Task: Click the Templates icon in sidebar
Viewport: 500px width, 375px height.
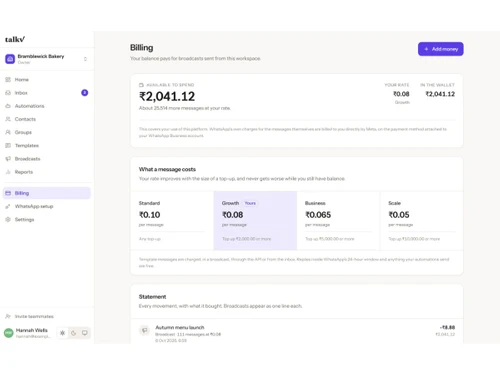Action: click(8, 146)
